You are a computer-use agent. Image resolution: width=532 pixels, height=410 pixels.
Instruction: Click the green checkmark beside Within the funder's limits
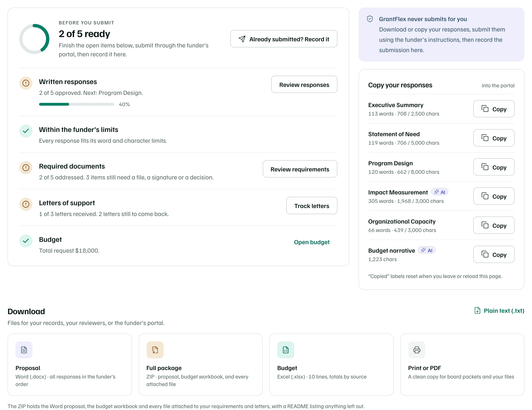tap(26, 131)
